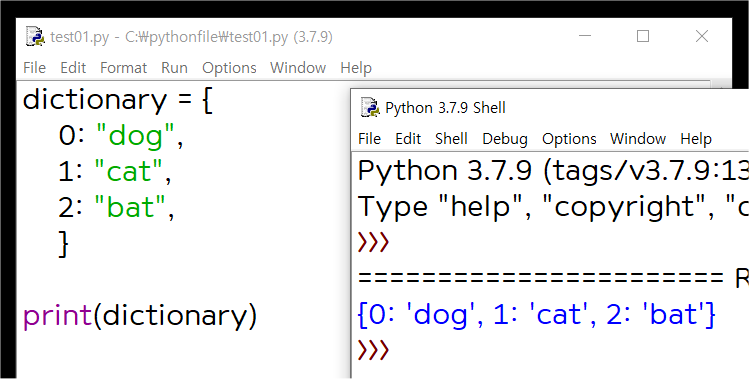Open Debug menu in Python Shell window
This screenshot has width=749, height=379.
pos(505,139)
